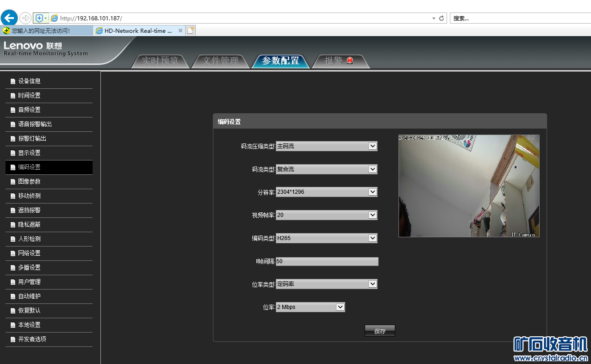Open 开发者选项 in the sidebar
591x364 pixels.
coord(49,339)
